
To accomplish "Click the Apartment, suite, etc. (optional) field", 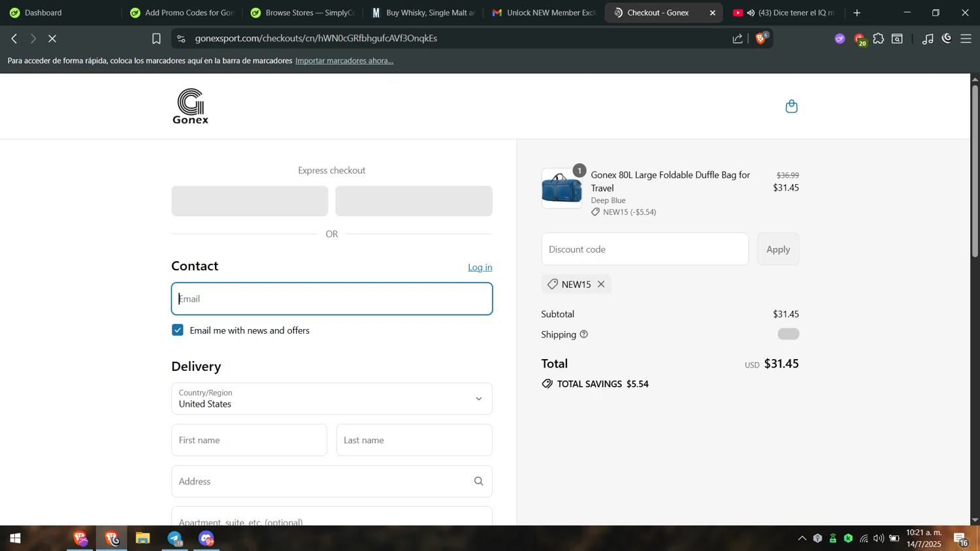I will click(x=332, y=516).
